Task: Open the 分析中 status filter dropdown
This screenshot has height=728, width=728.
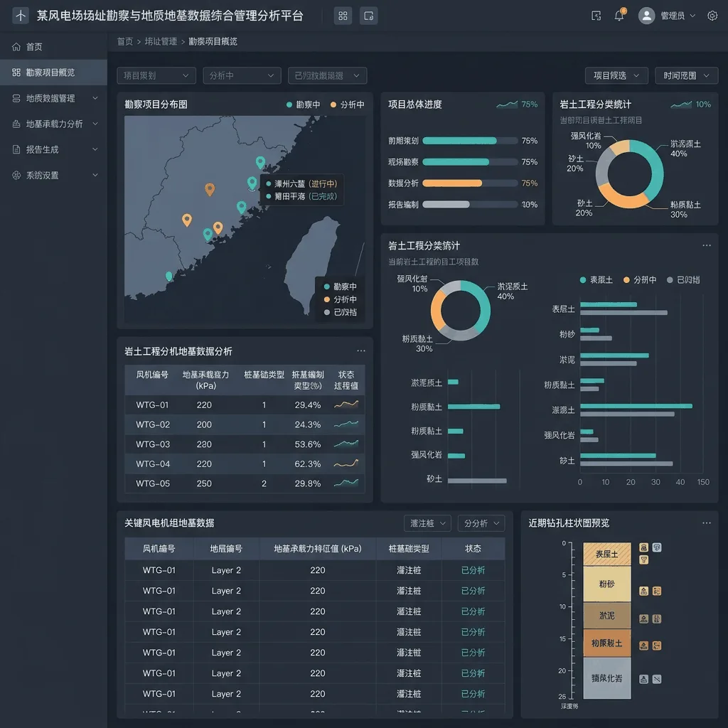Action: [242, 75]
